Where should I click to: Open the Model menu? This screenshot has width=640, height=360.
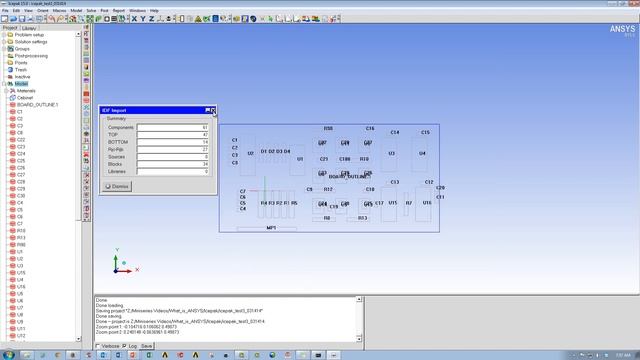point(76,11)
